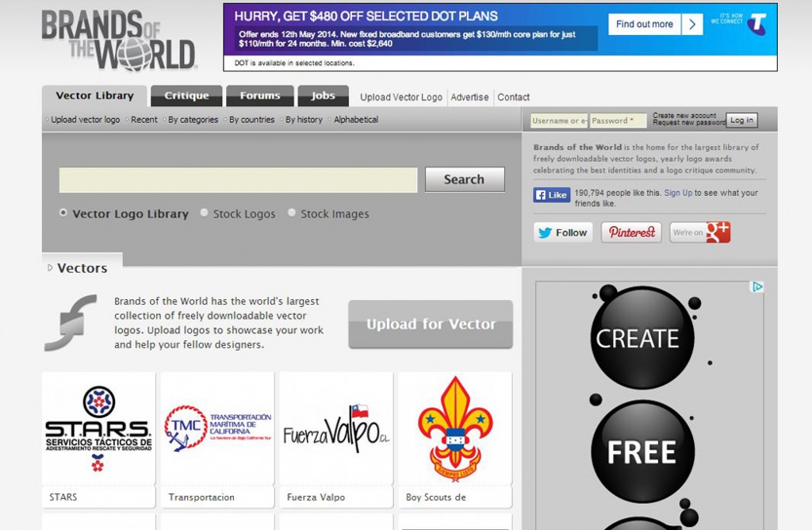The image size is (812, 530).
Task: Open the Boy Scouts fleur-de-lis thumbnail
Action: [x=455, y=428]
